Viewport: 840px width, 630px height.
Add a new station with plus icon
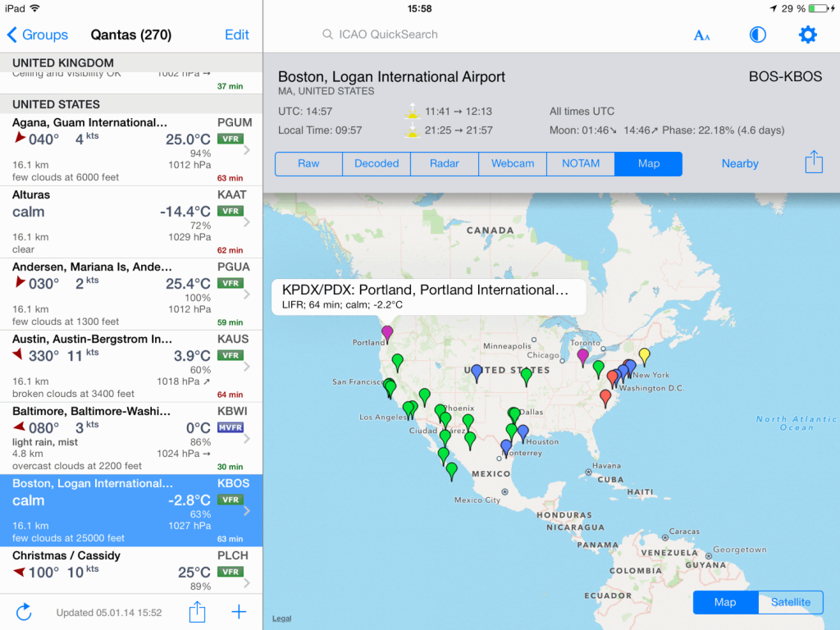pyautogui.click(x=239, y=612)
